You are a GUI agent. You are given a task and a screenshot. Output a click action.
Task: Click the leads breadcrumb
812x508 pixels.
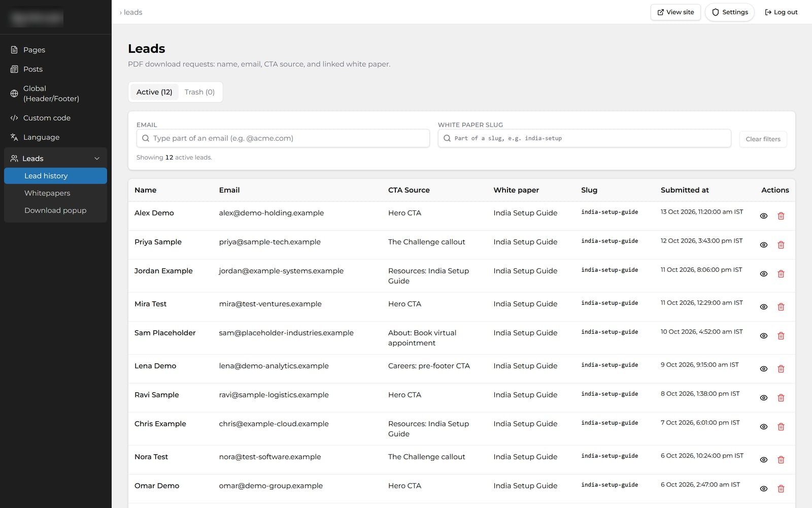pyautogui.click(x=133, y=12)
